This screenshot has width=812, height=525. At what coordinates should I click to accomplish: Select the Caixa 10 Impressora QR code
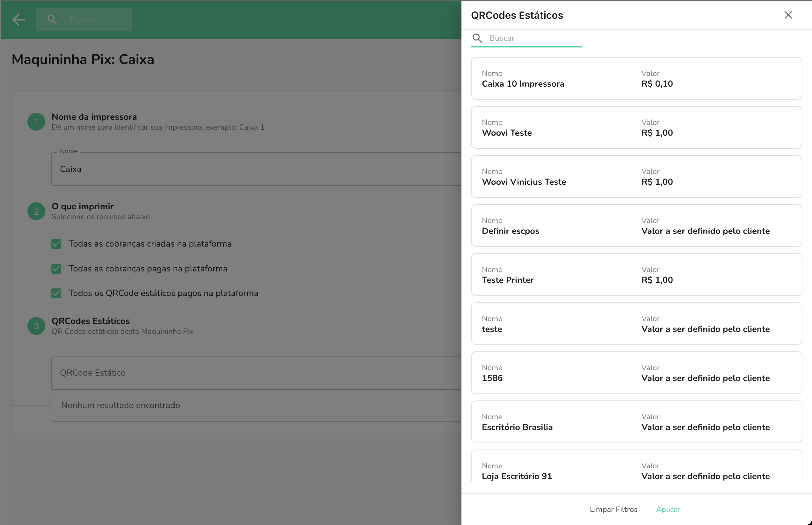(x=636, y=79)
